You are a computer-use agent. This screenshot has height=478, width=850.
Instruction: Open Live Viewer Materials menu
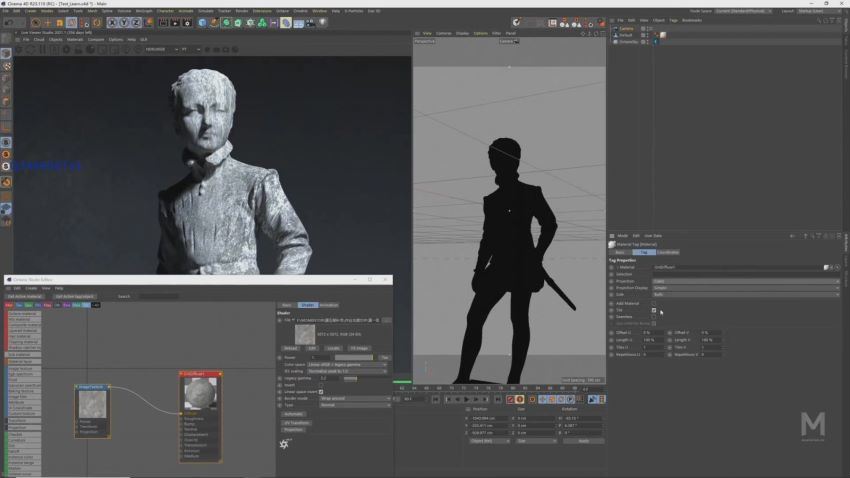click(x=75, y=40)
